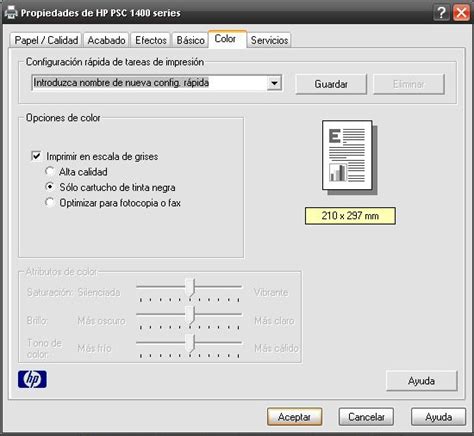Click the Más cálido label
This screenshot has height=436, width=474.
276,348
